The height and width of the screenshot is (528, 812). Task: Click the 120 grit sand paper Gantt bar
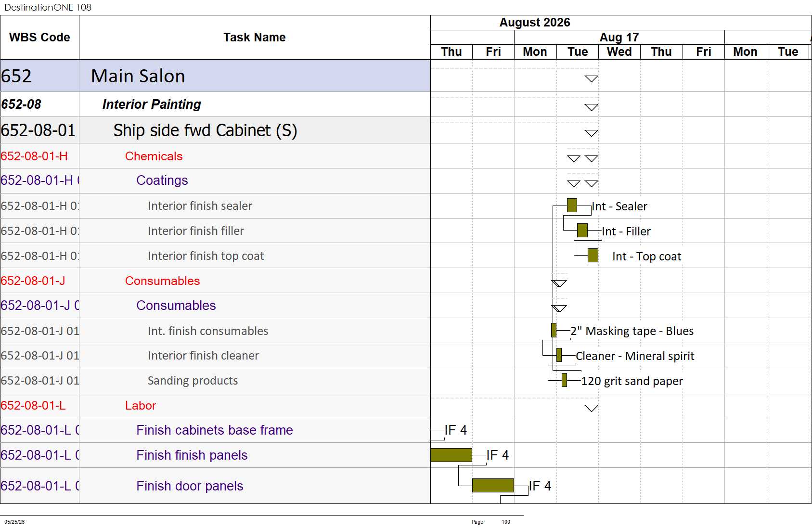tap(564, 380)
